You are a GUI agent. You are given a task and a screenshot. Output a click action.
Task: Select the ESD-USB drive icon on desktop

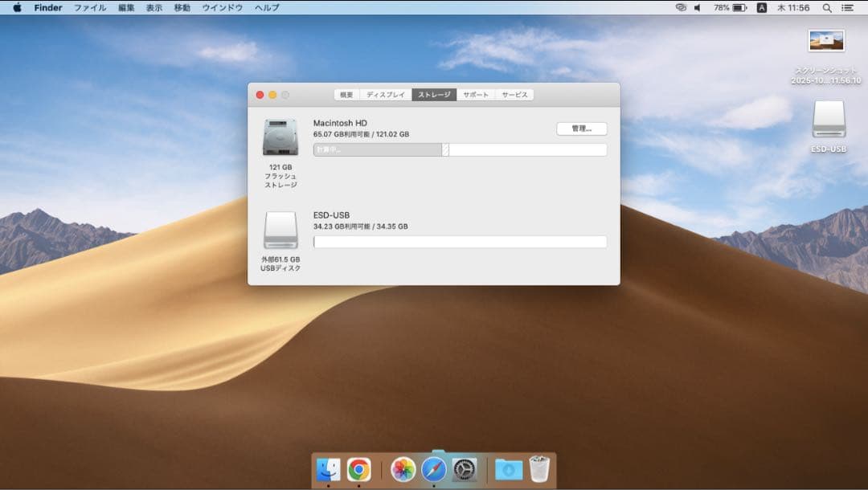[829, 119]
